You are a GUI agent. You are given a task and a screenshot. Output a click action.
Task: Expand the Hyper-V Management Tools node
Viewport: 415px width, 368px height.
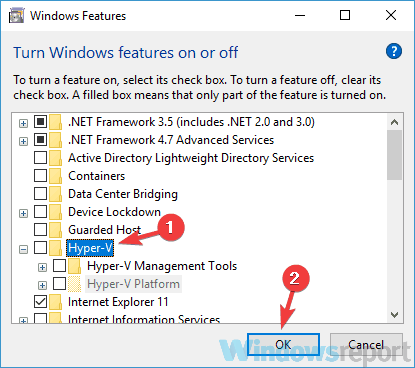coord(42,267)
